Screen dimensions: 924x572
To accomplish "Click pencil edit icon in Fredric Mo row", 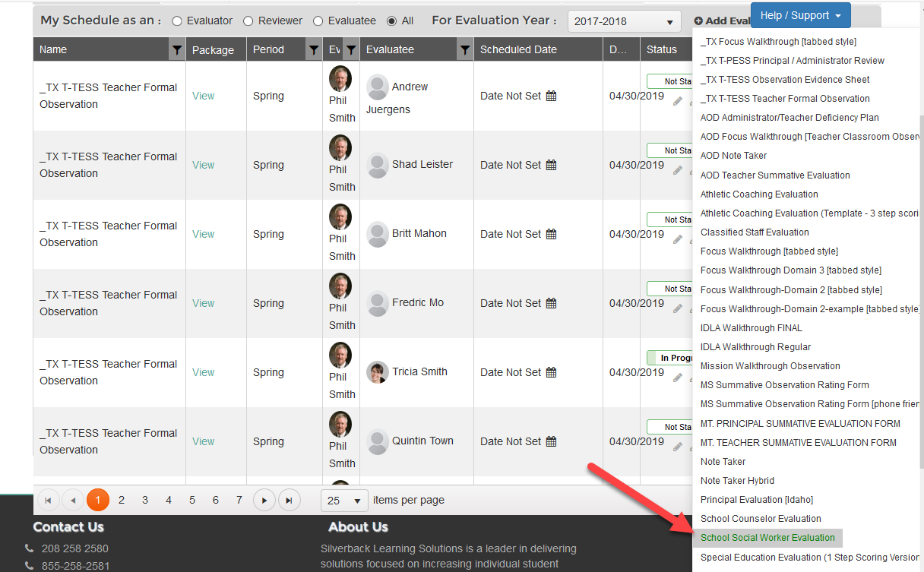I will click(x=678, y=308).
